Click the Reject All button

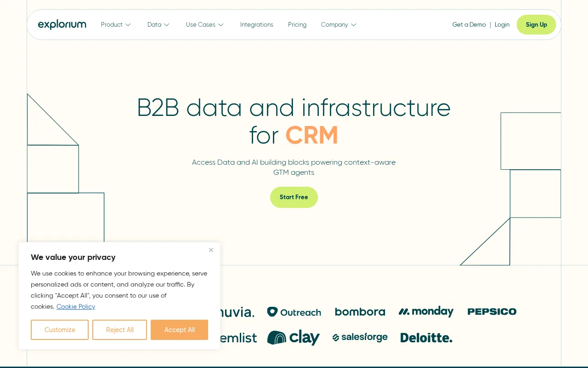point(120,330)
